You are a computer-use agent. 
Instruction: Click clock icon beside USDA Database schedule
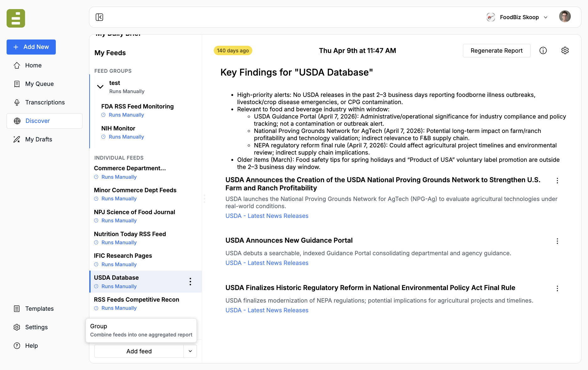96,286
